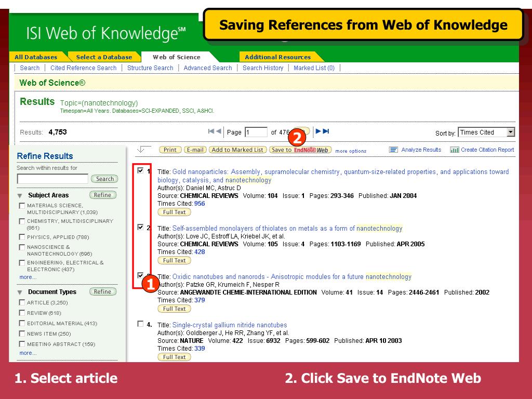Screen dimensions: 532x399
Task: Open the Additional Resources tab
Action: [278, 57]
